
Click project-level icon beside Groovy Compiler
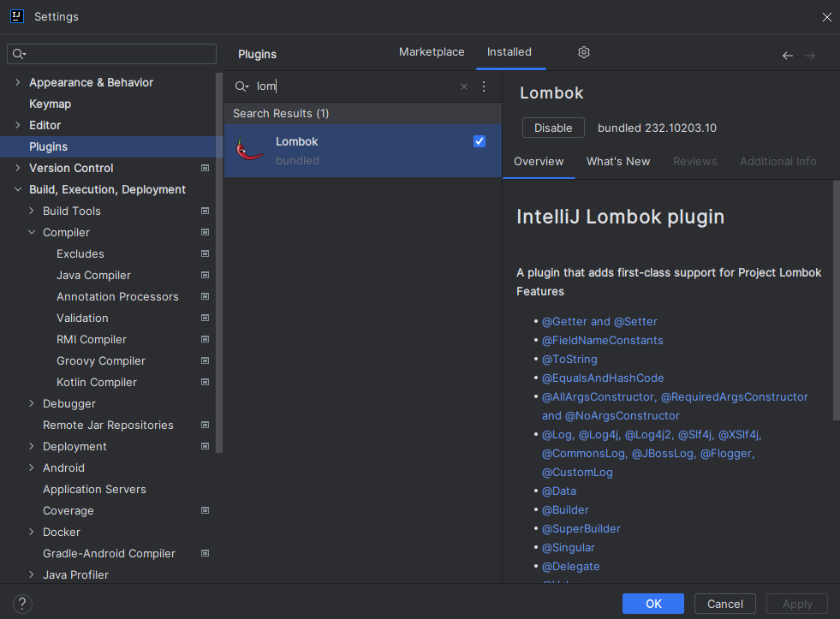(x=205, y=361)
